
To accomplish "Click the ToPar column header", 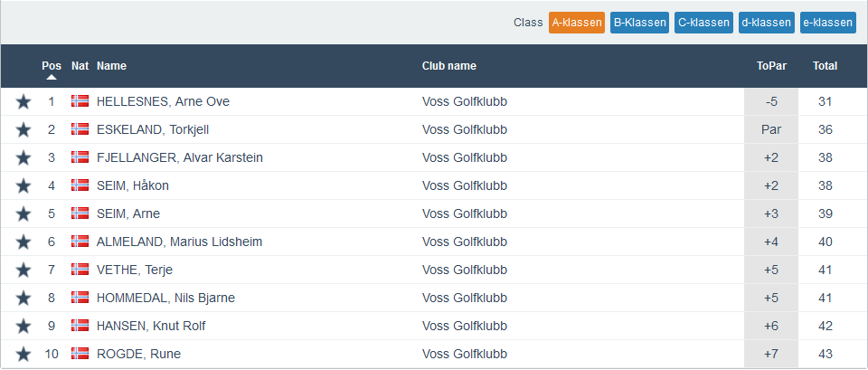I will pyautogui.click(x=770, y=66).
